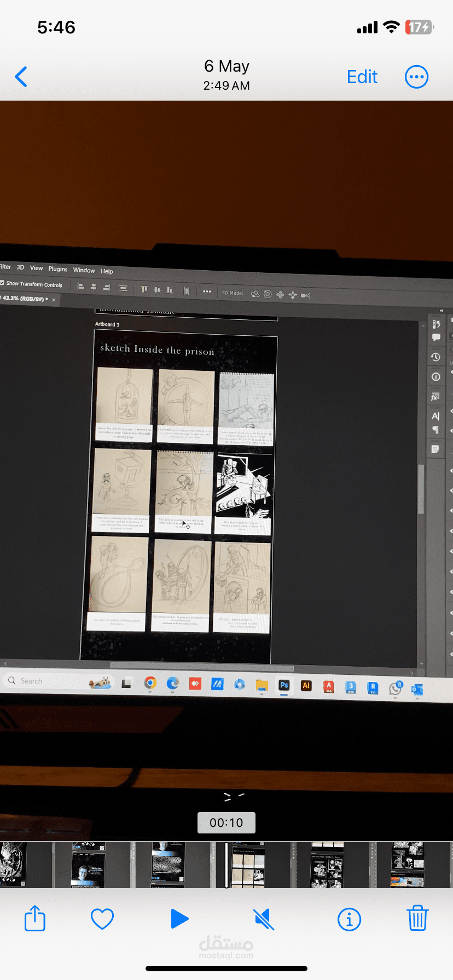Open the fx Styles panel icon

tap(435, 396)
